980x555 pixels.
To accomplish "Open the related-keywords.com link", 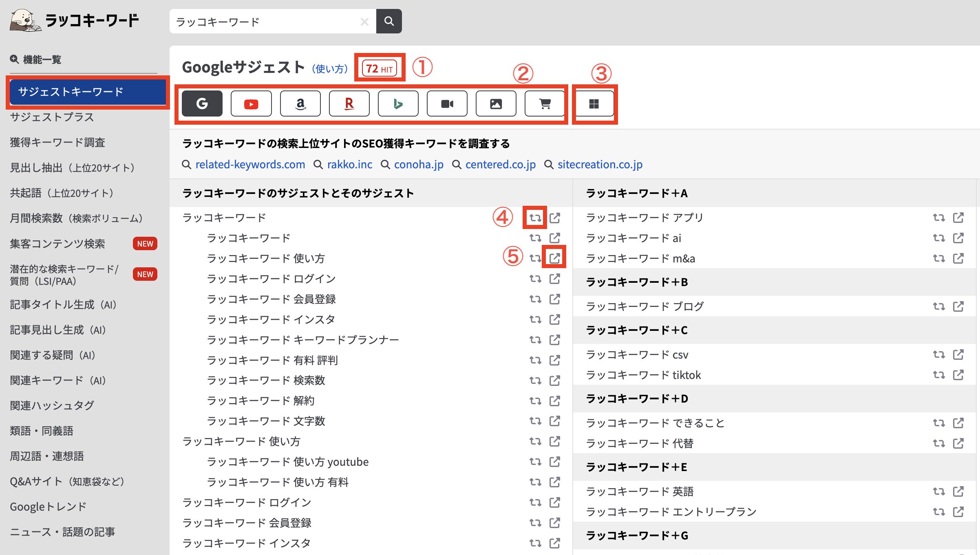I will (x=250, y=165).
